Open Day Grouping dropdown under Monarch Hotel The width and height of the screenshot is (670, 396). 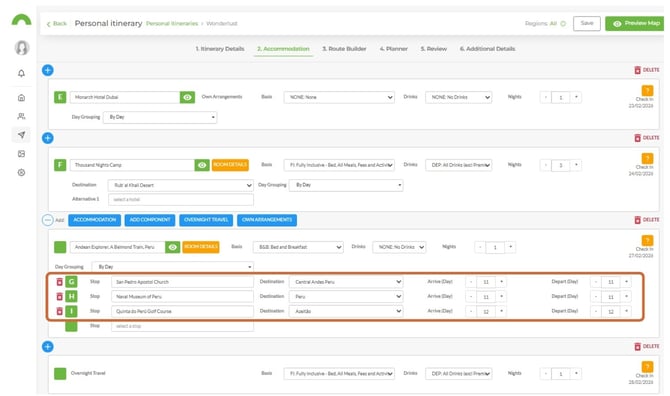[160, 117]
